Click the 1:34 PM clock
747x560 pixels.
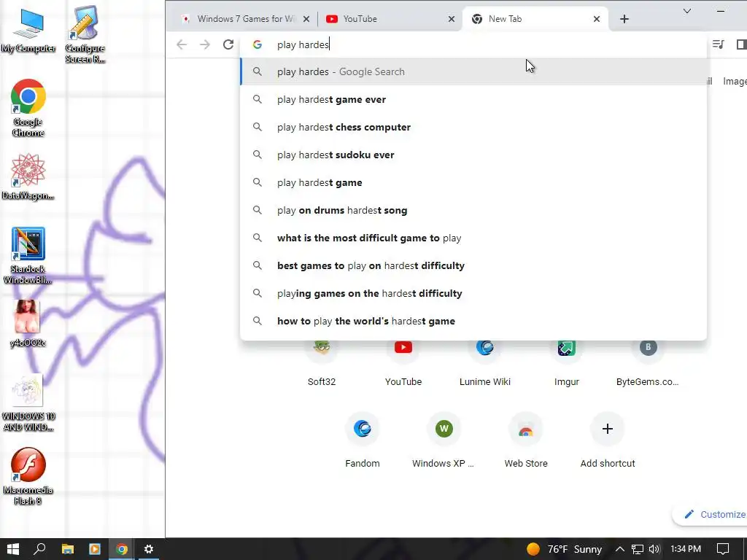coord(686,549)
